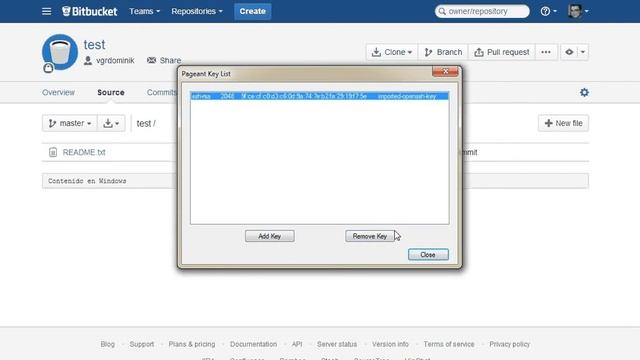Click the Create button
Image resolution: width=640 pixels, height=360 pixels.
pyautogui.click(x=253, y=11)
